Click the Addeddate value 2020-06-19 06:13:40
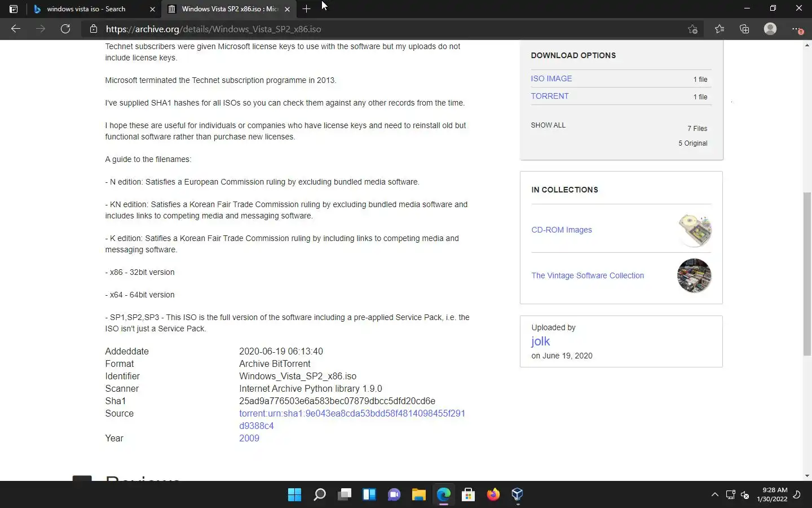812x508 pixels. point(281,351)
